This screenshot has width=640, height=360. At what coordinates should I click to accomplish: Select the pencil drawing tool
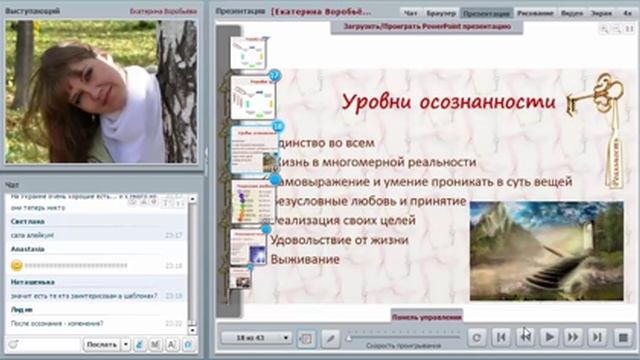point(330,338)
